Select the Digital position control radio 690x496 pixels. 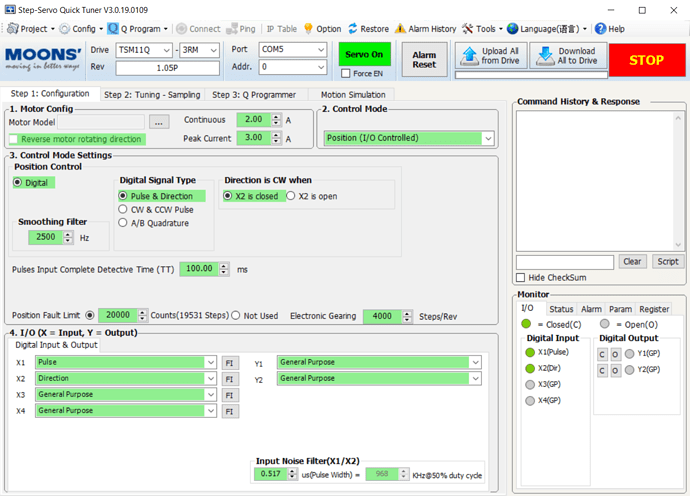pos(18,182)
